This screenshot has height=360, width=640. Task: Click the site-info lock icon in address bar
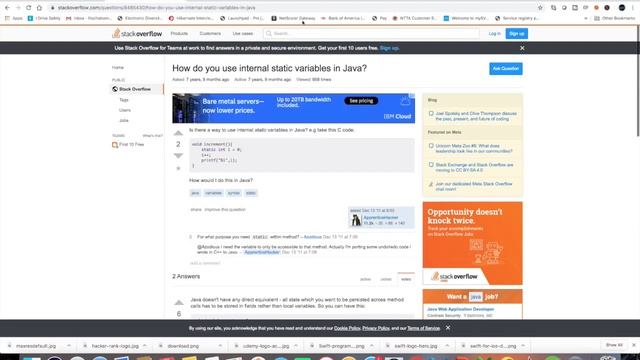[52, 8]
